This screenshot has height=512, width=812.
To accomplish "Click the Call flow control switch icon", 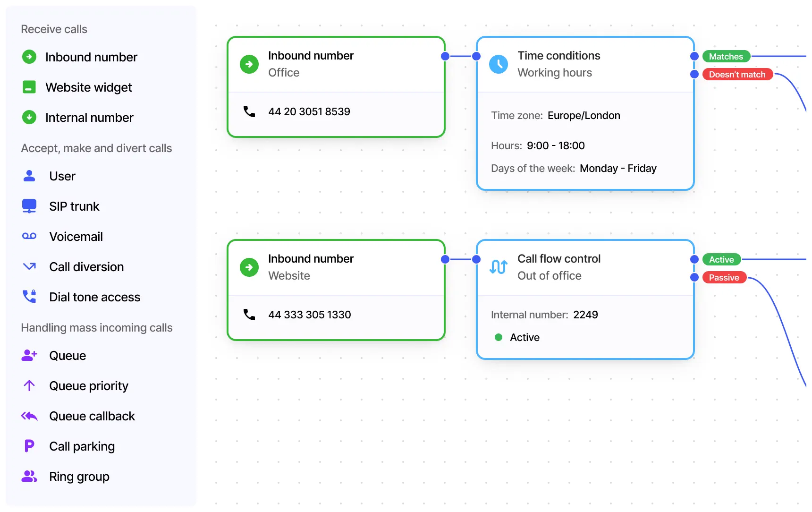I will click(x=499, y=267).
